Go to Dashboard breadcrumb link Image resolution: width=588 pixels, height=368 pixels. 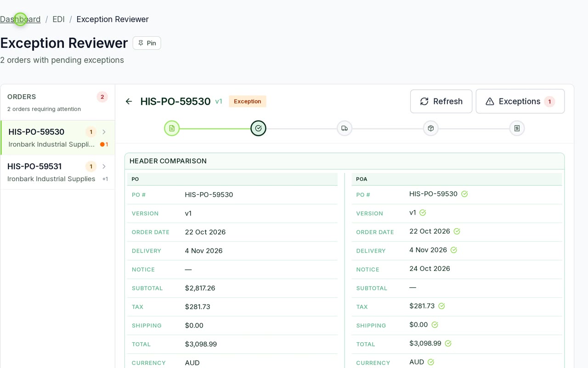20,19
